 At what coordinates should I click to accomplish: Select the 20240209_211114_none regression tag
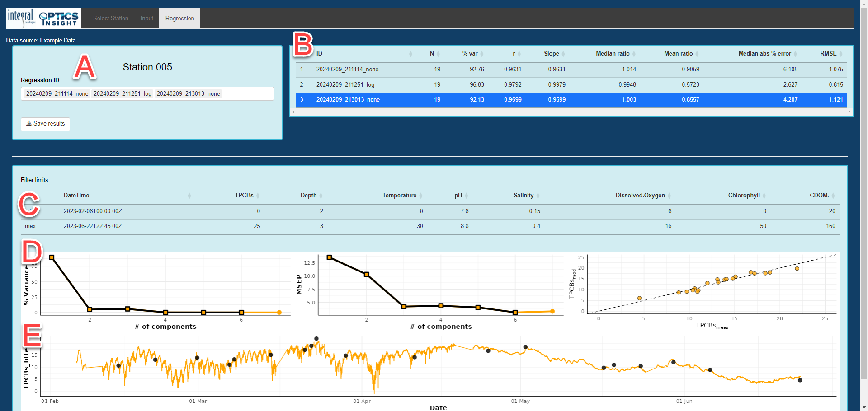(x=57, y=94)
